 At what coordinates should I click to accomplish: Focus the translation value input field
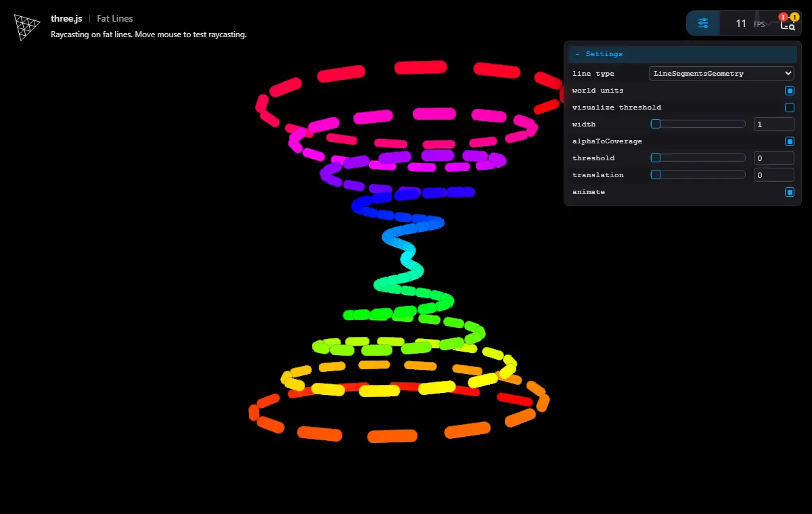pyautogui.click(x=773, y=175)
